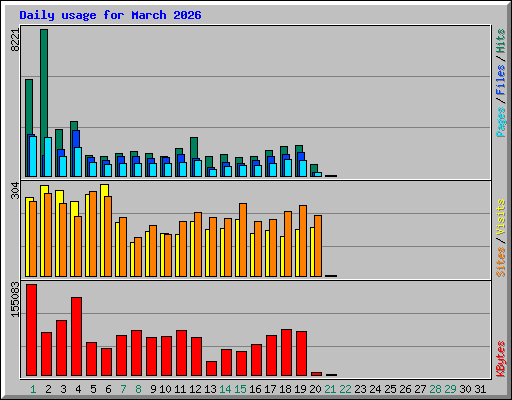Viewport: 512px width, 400px height.
Task: Click day label 31 on the x-axis
Action: pyautogui.click(x=480, y=389)
